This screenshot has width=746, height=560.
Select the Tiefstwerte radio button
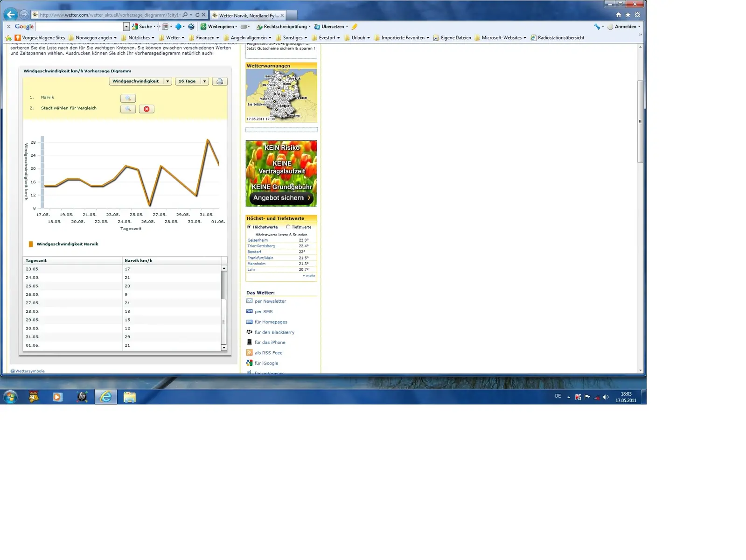(x=288, y=227)
